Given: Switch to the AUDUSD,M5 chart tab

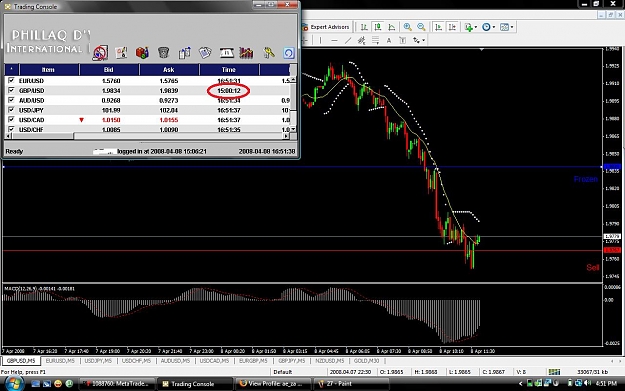Looking at the screenshot, I should pyautogui.click(x=175, y=361).
